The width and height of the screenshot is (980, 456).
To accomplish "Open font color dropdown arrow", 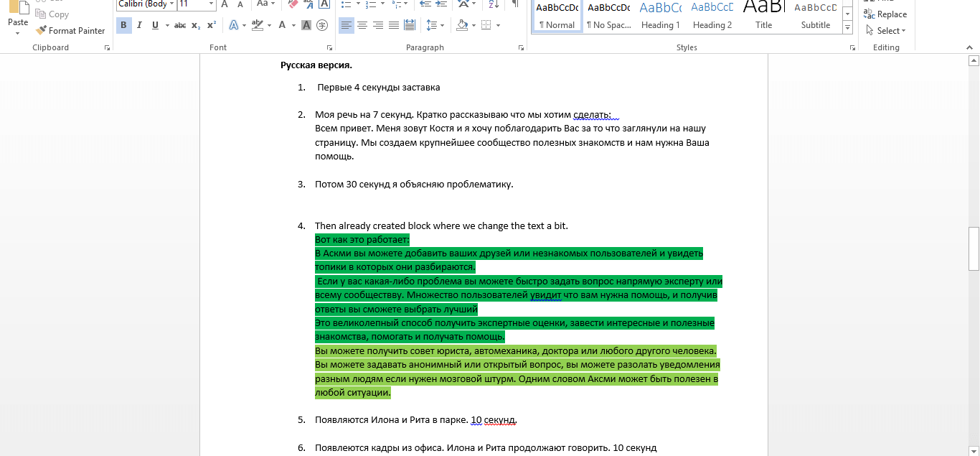I will [293, 25].
